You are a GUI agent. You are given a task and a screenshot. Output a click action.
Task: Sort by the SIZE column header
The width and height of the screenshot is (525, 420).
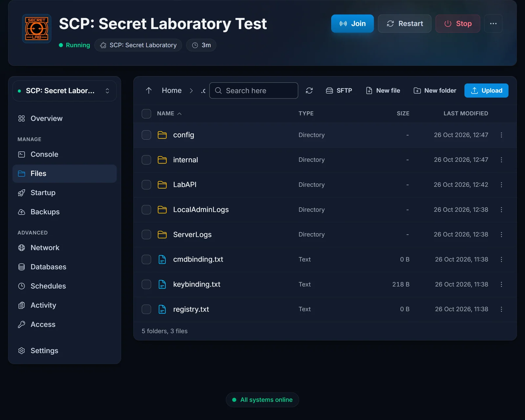pos(403,114)
